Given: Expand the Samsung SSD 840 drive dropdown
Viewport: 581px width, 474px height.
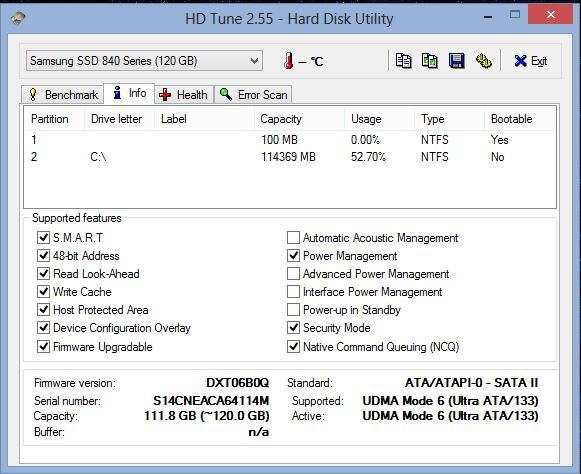Looking at the screenshot, I should pyautogui.click(x=144, y=61).
